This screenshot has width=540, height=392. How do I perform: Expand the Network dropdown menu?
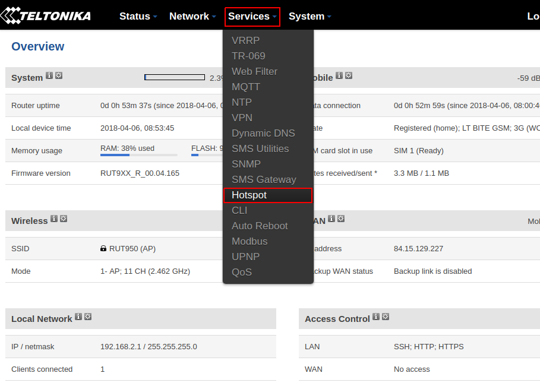pyautogui.click(x=192, y=17)
